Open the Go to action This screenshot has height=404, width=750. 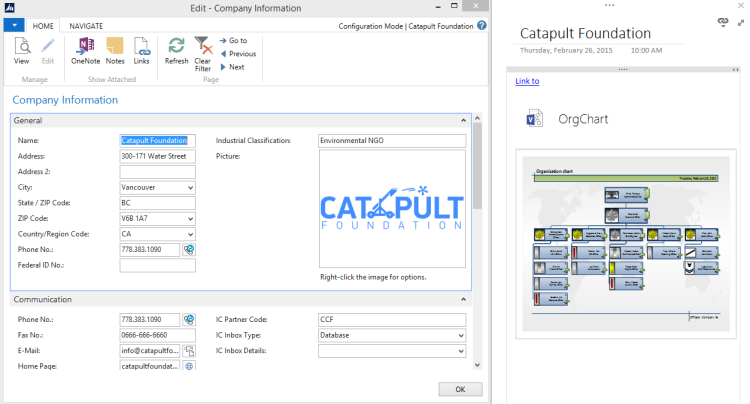click(x=234, y=41)
